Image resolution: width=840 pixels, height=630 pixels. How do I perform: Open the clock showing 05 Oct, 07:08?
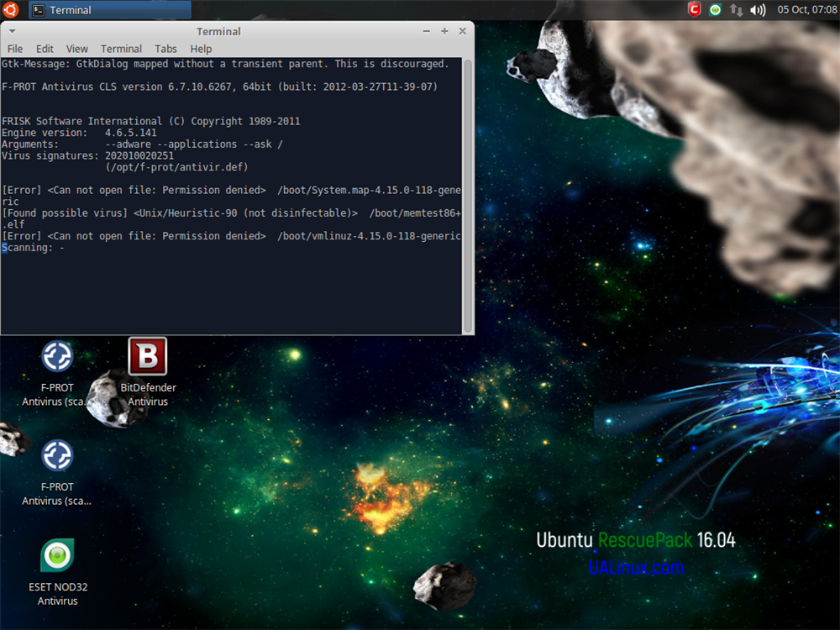coord(806,9)
